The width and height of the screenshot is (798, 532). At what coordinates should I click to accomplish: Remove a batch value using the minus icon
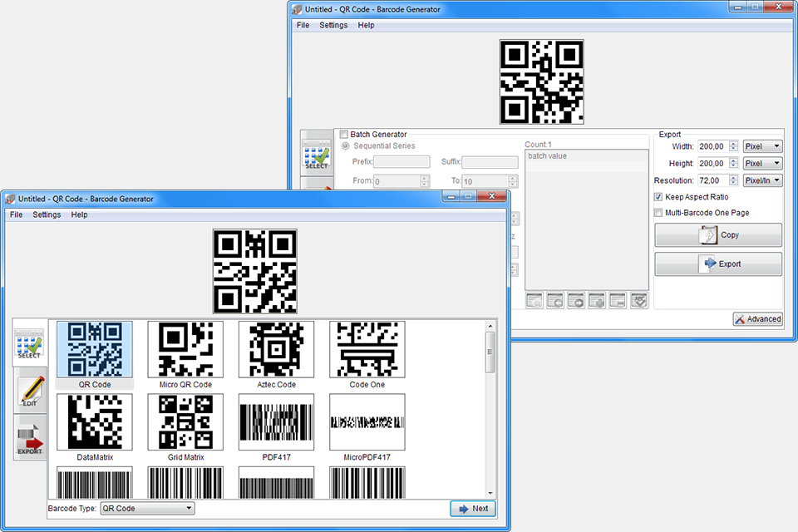click(x=617, y=300)
